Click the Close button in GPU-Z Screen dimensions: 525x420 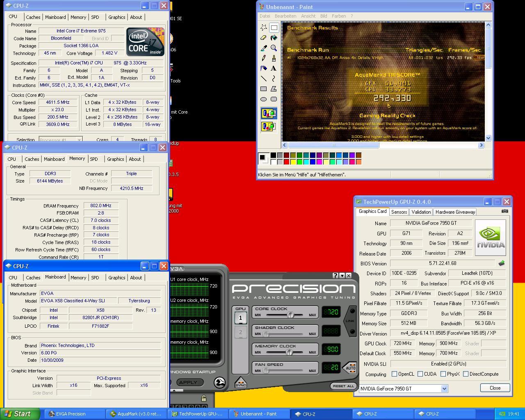click(x=495, y=388)
